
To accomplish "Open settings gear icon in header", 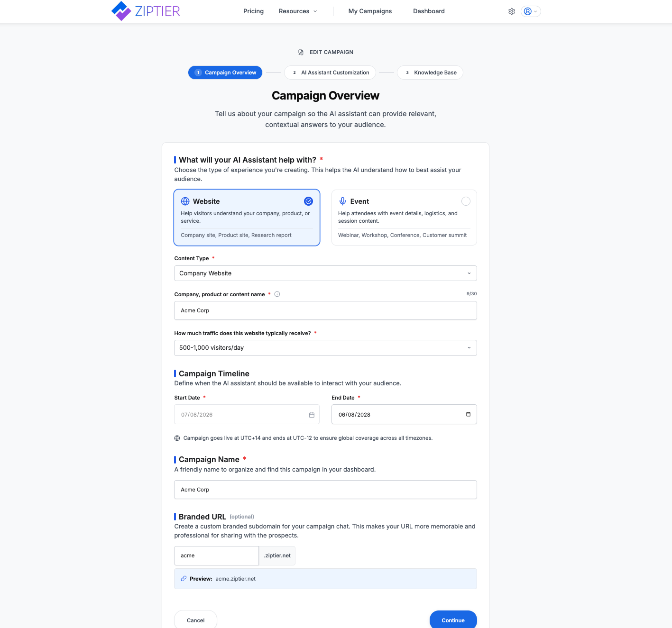I will click(x=512, y=11).
